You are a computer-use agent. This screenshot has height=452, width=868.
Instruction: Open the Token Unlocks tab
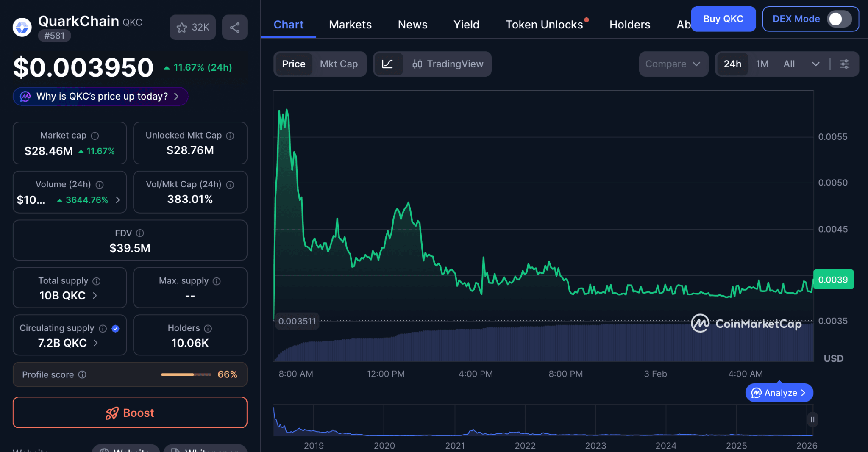pos(544,25)
